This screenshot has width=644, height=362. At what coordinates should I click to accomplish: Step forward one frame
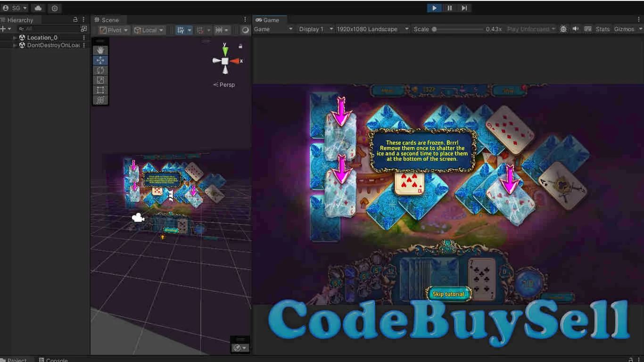coord(464,8)
